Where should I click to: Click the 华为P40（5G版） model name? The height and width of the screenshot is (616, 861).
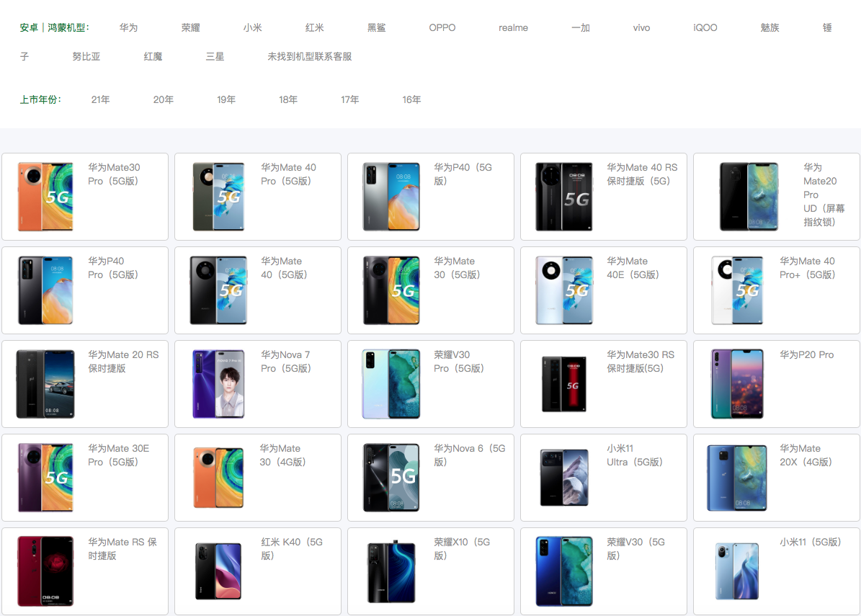tap(463, 174)
